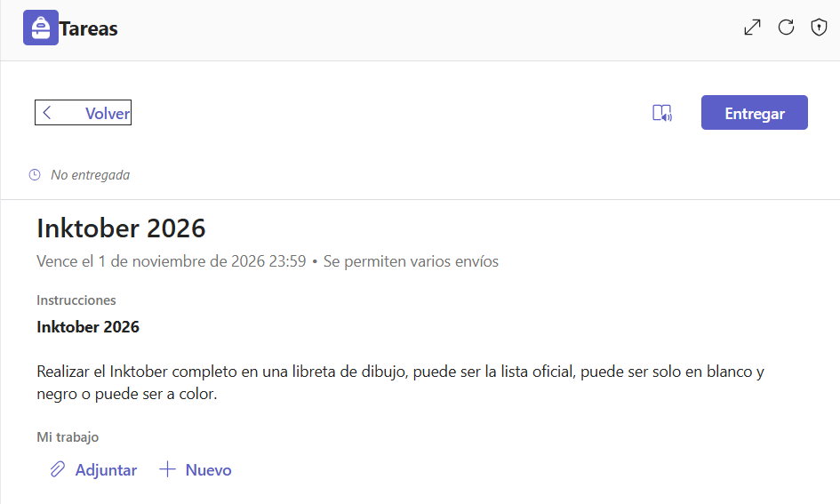Click the "Mi trabajo" label

68,437
